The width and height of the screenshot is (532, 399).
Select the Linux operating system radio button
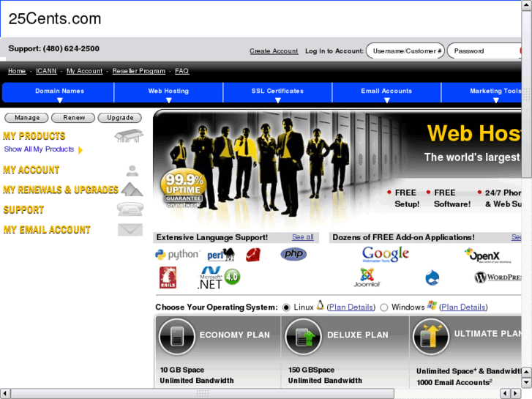[286, 307]
